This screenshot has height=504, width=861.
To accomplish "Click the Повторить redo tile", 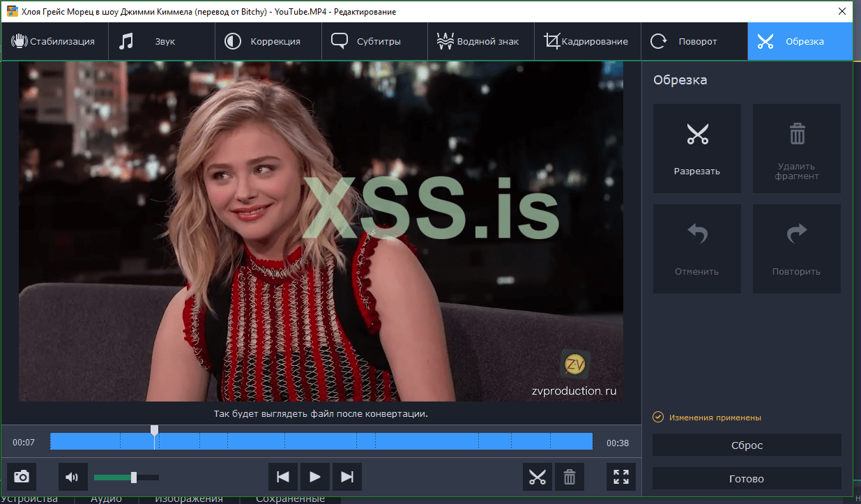I will click(x=797, y=249).
